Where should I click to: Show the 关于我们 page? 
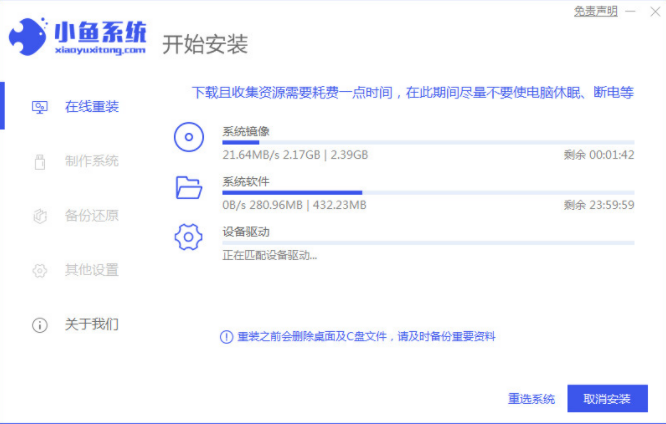(91, 325)
